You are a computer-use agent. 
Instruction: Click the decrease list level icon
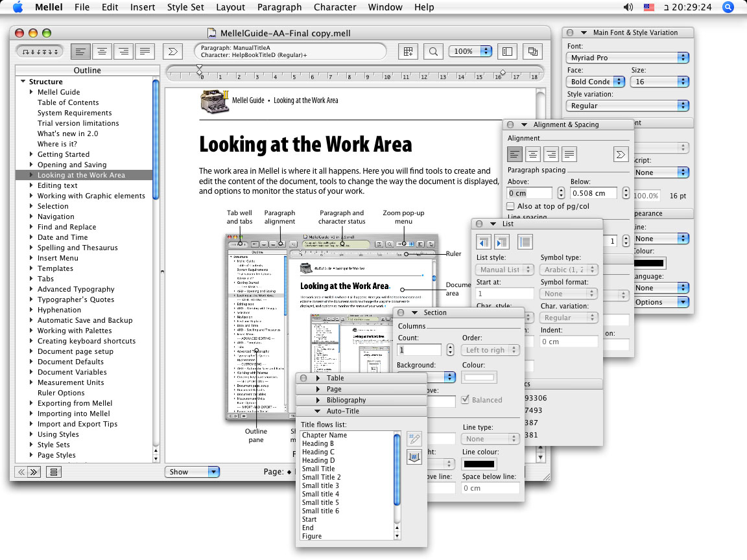point(484,242)
